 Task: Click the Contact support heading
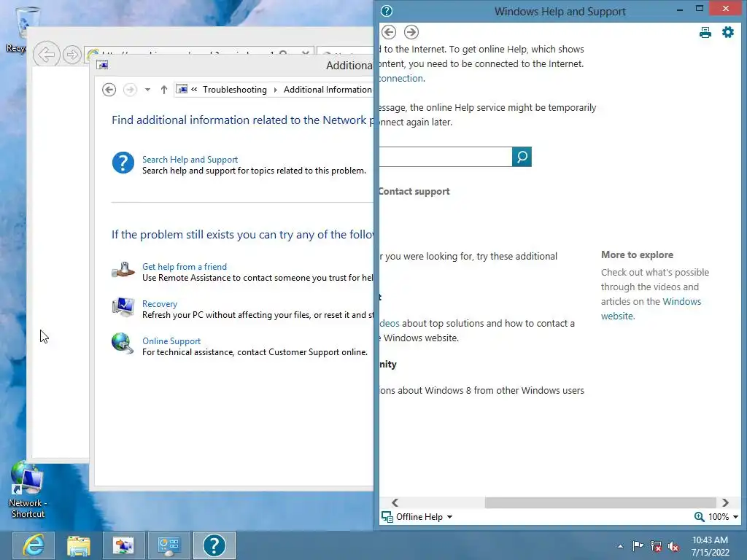pos(414,191)
